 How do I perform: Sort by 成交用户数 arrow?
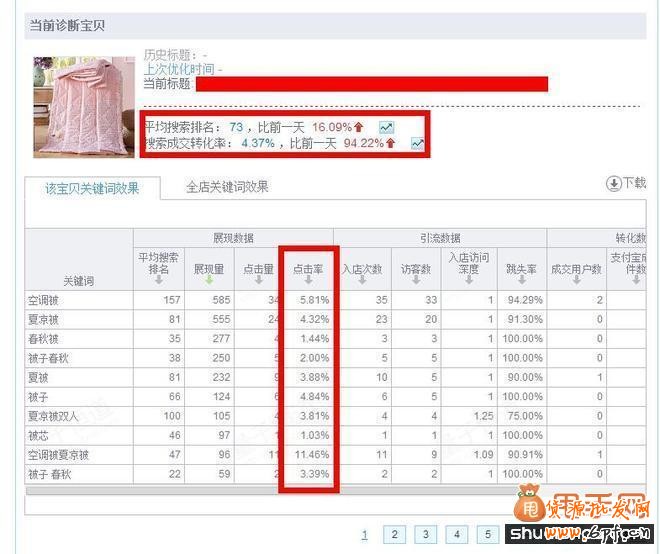coord(576,280)
